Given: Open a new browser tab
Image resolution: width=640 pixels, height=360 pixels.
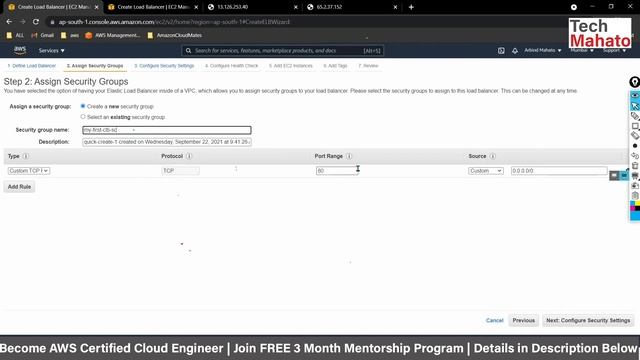Looking at the screenshot, I should click(411, 7).
